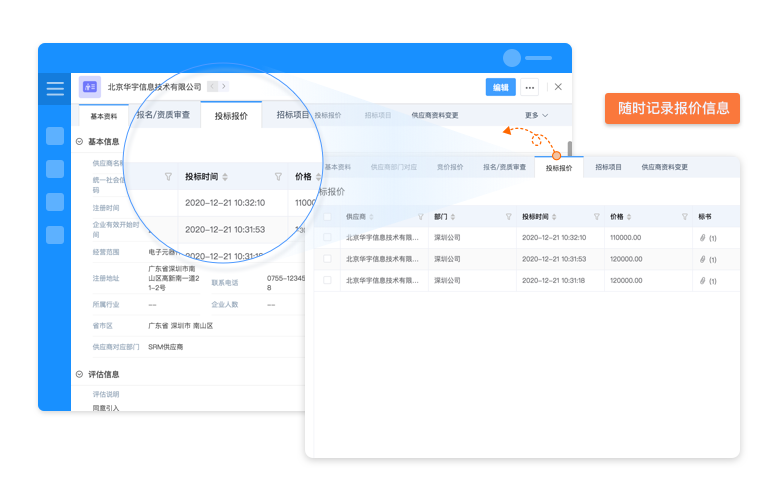Open attachment icon in the 10:32:10 row
This screenshot has width=777, height=500.
click(702, 238)
